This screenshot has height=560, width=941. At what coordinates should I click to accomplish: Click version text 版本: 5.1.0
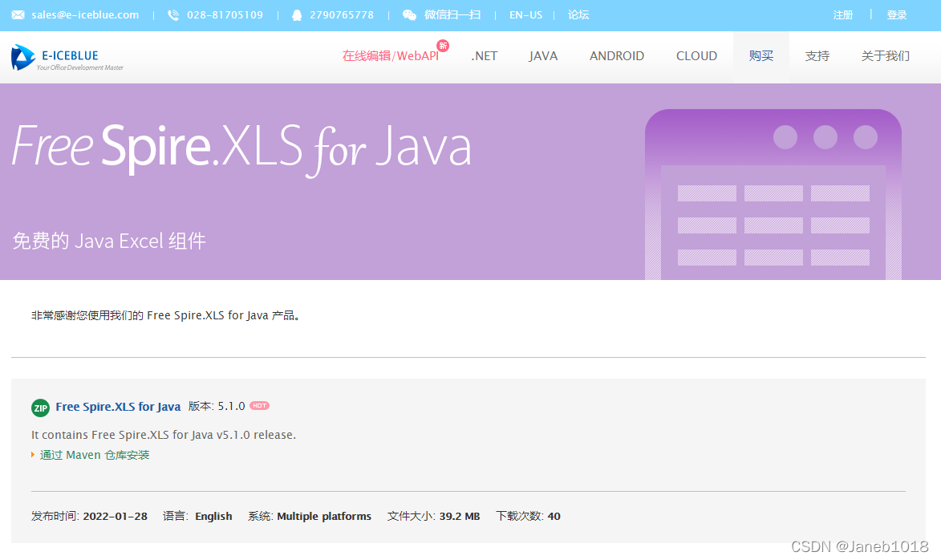click(217, 406)
